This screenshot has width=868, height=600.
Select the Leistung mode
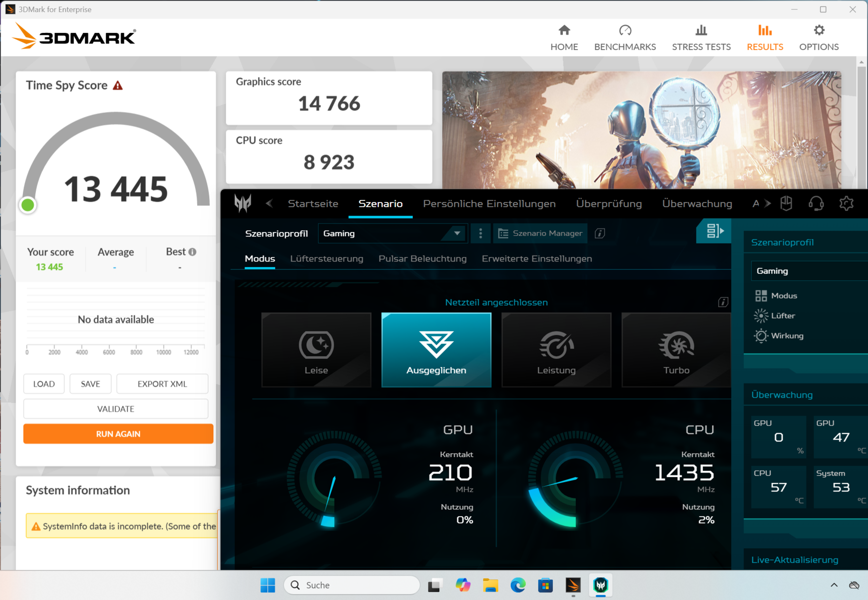(556, 350)
